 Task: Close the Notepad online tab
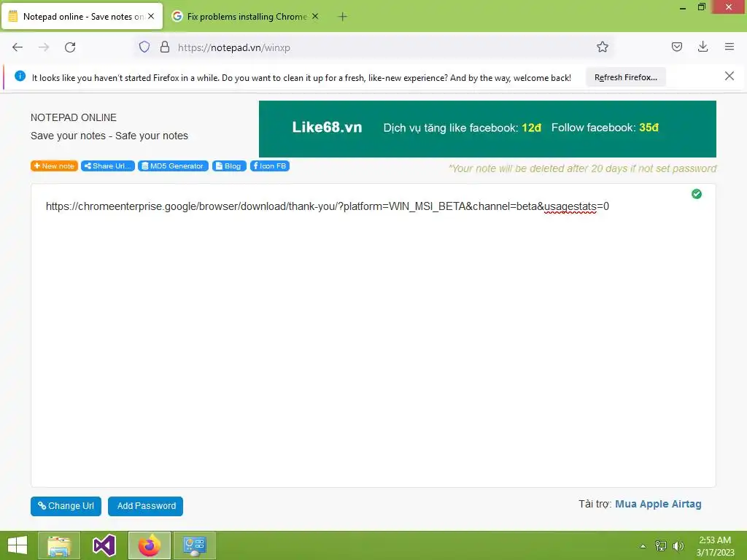click(x=151, y=16)
